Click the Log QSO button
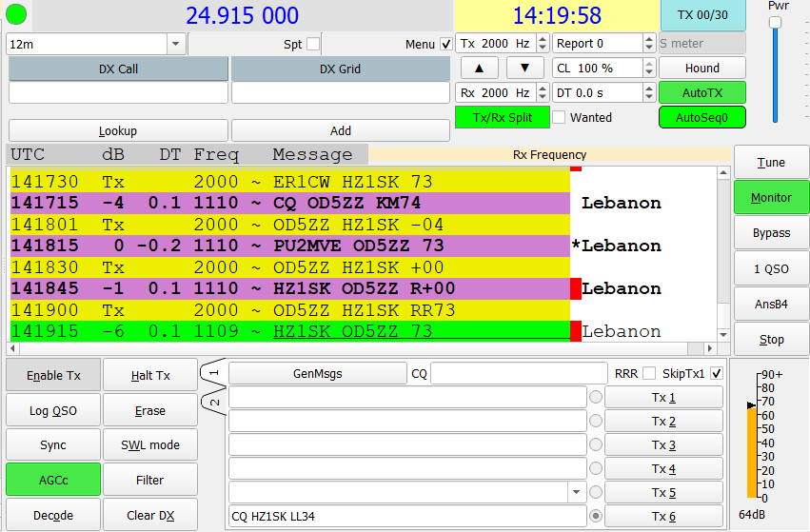The height and width of the screenshot is (532, 810). 53,410
